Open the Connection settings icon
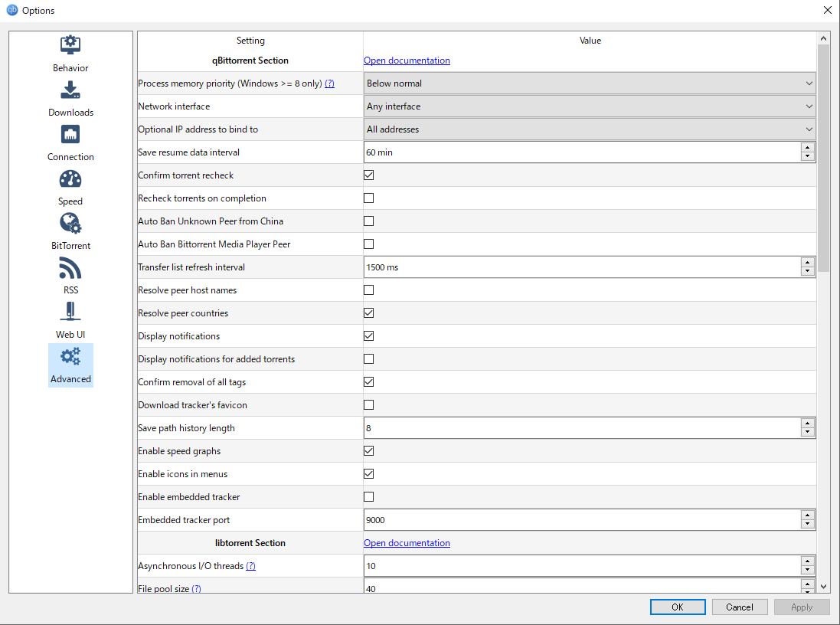The image size is (840, 625). coord(70,134)
